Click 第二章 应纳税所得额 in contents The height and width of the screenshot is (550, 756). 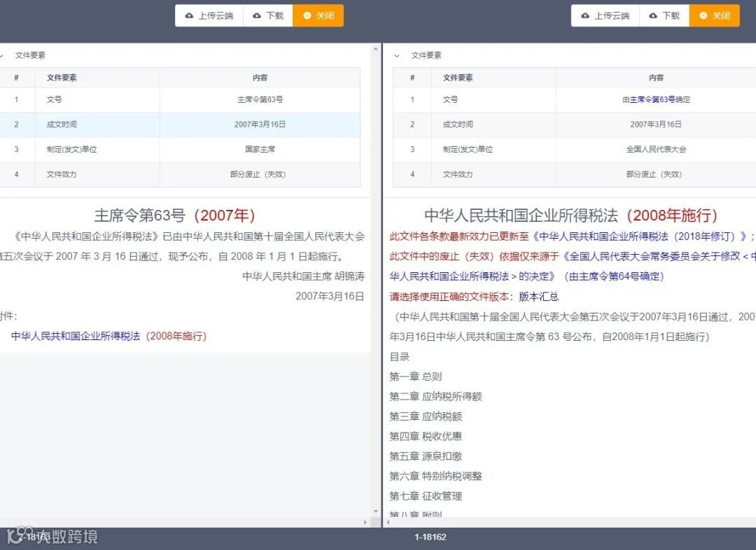[436, 396]
